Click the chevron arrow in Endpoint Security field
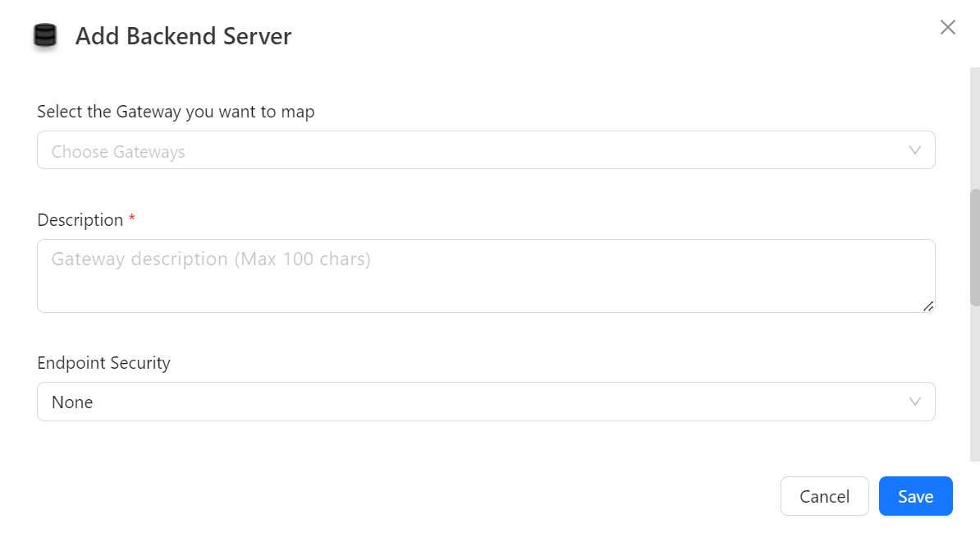Image resolution: width=980 pixels, height=533 pixels. point(915,402)
